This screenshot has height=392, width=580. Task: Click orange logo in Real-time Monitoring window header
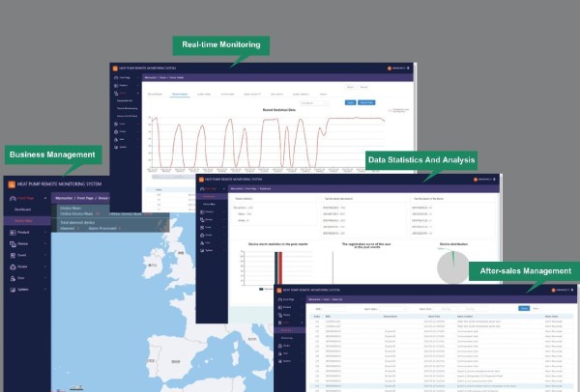(x=115, y=69)
